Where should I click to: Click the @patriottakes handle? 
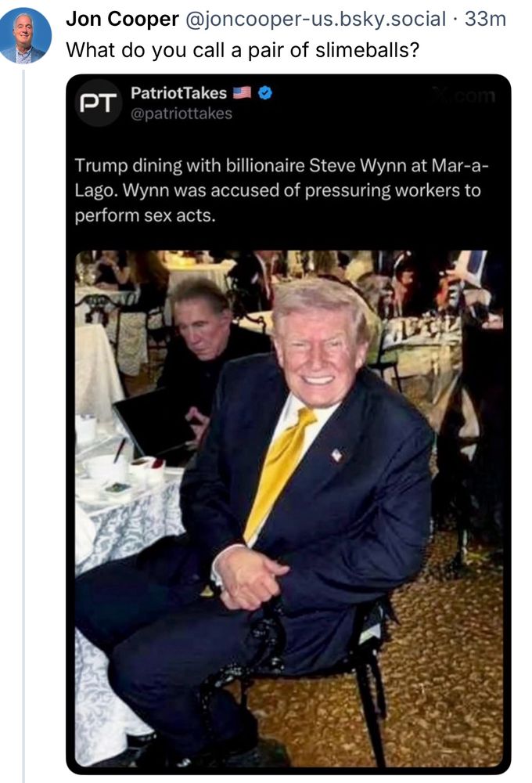[x=182, y=114]
